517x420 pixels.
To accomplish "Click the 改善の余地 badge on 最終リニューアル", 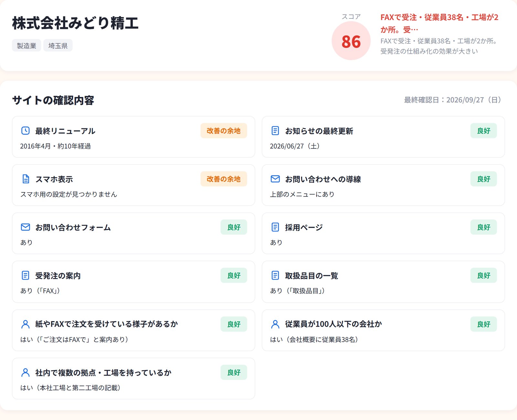I will [x=224, y=131].
